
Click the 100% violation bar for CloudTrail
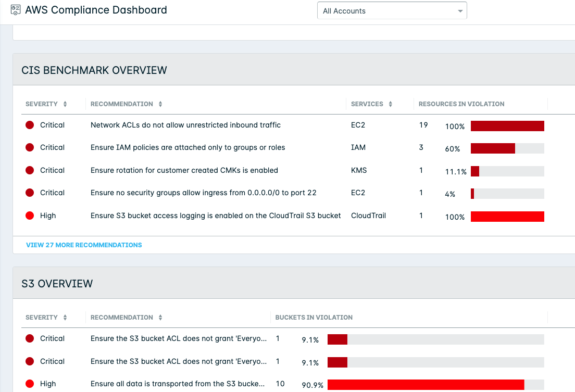(x=507, y=217)
